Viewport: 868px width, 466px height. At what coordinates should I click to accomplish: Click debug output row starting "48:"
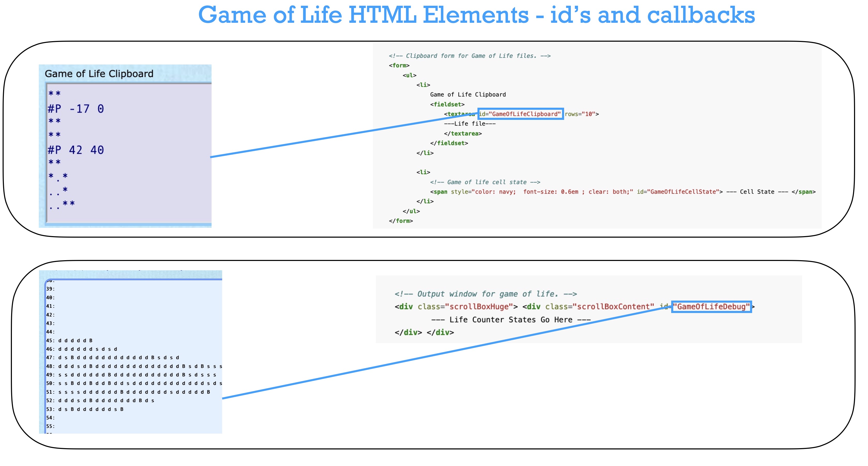pyautogui.click(x=134, y=366)
